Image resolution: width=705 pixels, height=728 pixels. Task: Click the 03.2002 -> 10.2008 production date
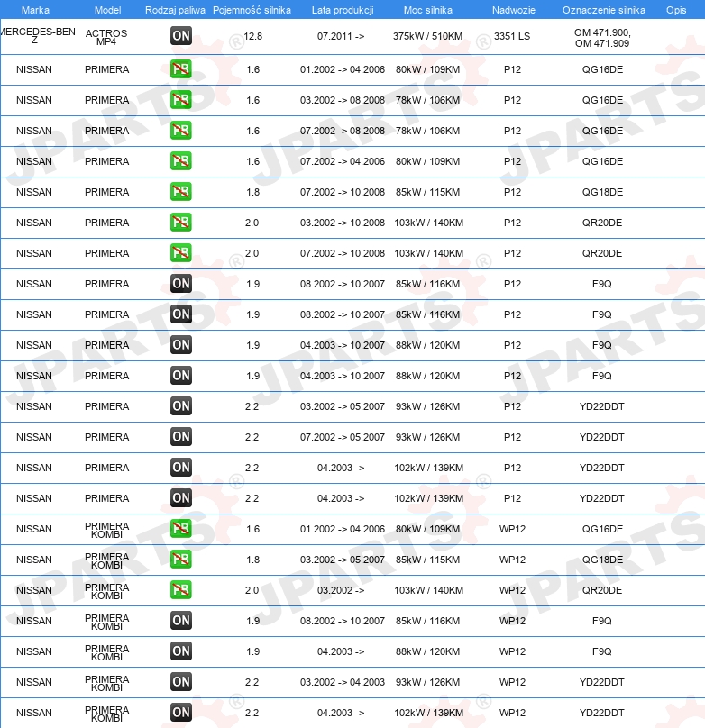(343, 223)
